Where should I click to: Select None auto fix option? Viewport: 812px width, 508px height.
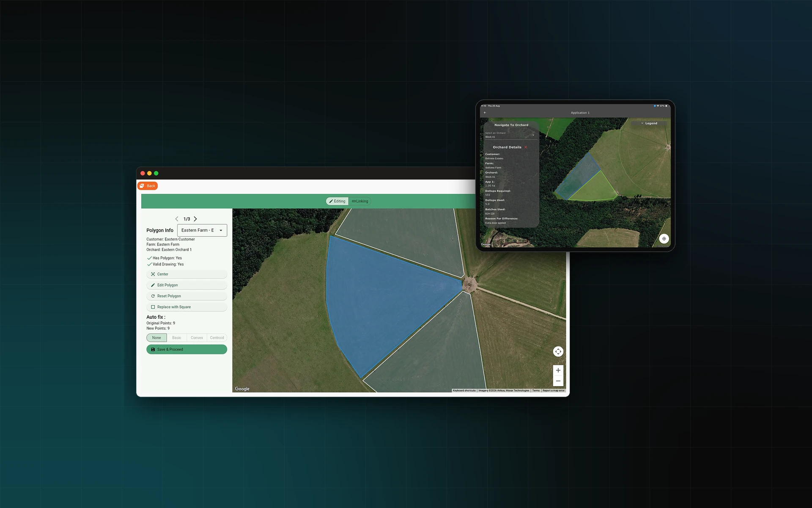pos(156,338)
